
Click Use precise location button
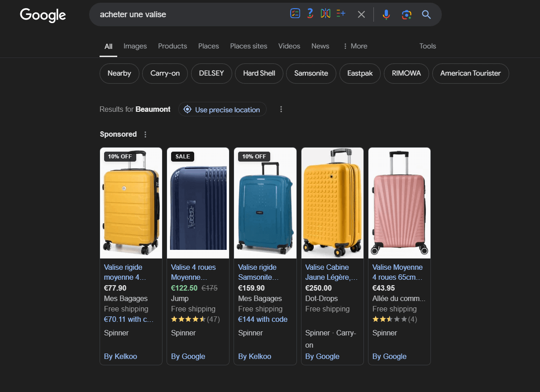222,110
